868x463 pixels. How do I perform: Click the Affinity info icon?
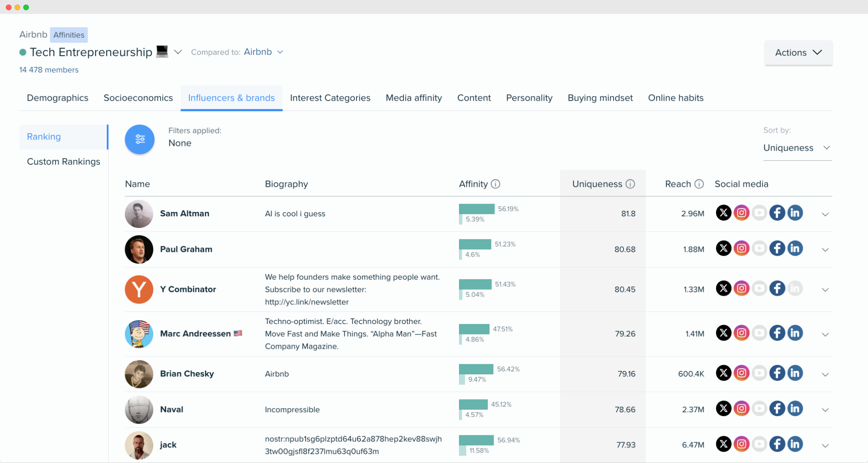(495, 184)
